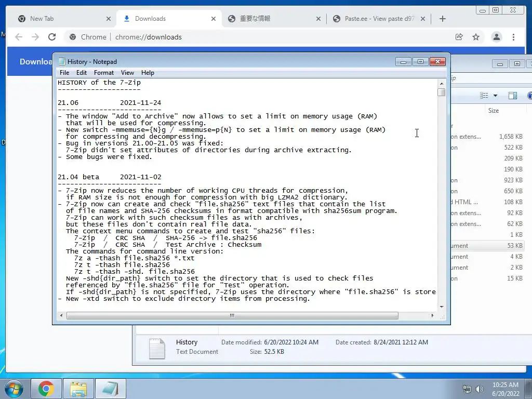
Task: Select the 1,658 KB file row in Explorer
Action: click(x=487, y=137)
